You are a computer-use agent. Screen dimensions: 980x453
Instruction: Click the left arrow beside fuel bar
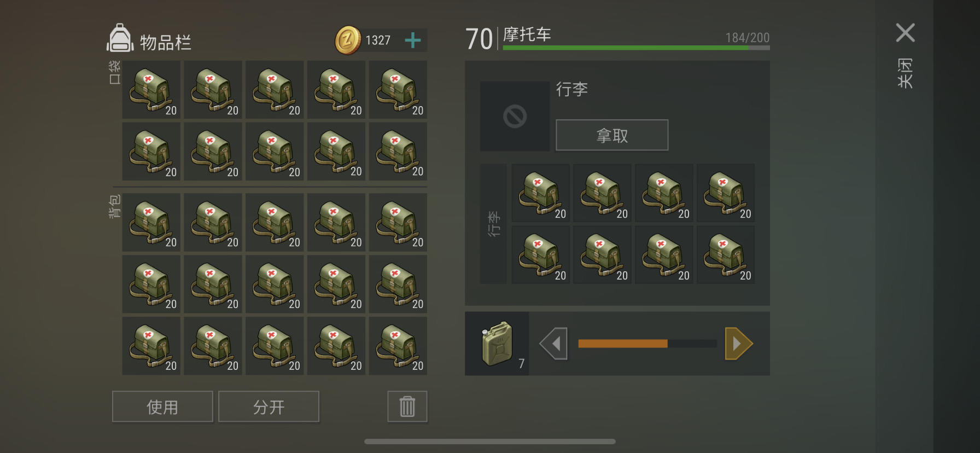point(553,344)
